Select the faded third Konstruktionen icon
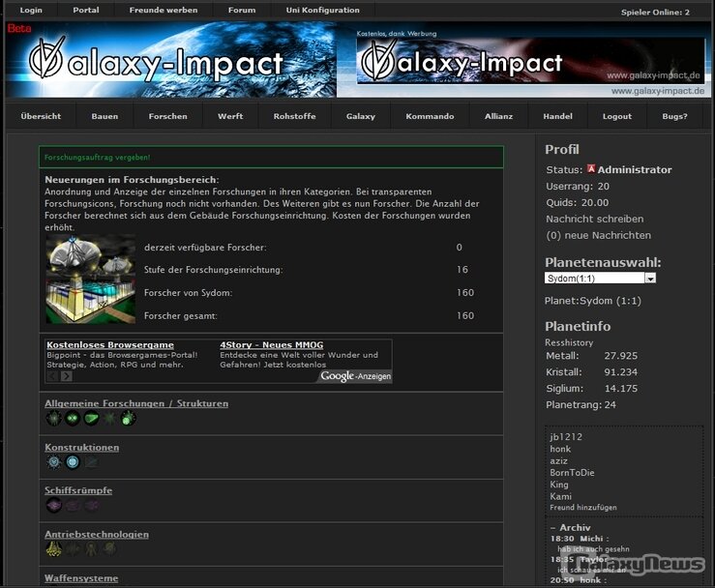The height and width of the screenshot is (588, 715). (91, 462)
